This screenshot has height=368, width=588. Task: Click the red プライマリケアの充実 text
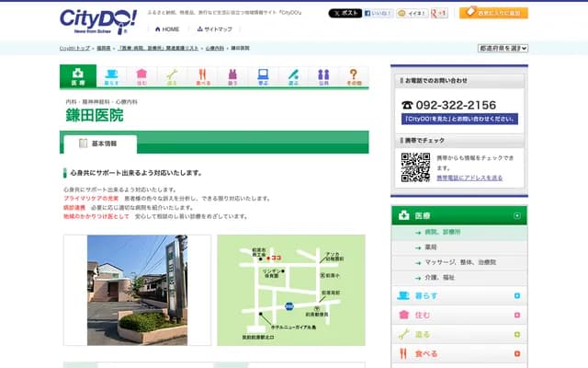91,199
